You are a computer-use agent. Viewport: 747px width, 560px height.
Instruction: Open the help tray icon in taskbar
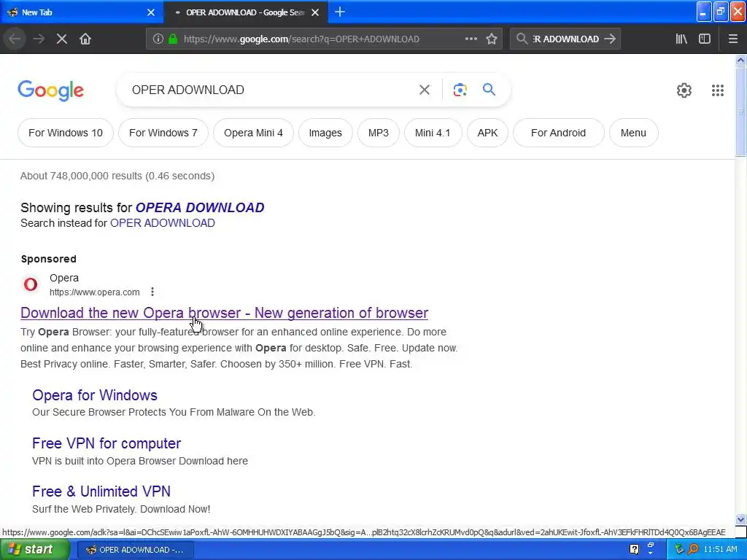[634, 549]
